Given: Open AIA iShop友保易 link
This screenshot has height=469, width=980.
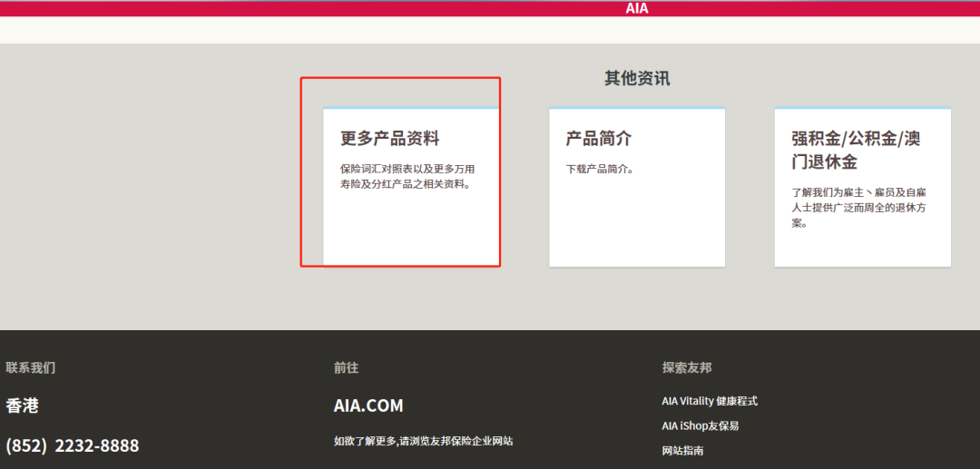Looking at the screenshot, I should tap(701, 425).
